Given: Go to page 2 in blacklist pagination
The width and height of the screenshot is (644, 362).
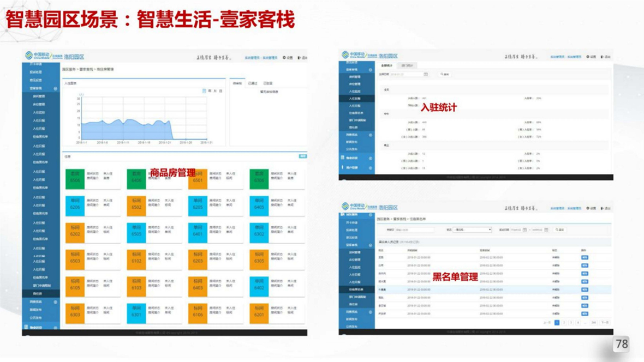Looking at the screenshot, I should point(564,323).
